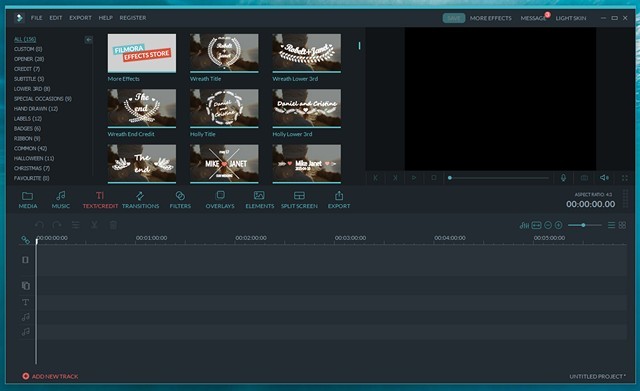Expand the Lower 3rd (8) category
Image resolution: width=640 pixels, height=391 pixels.
tap(32, 89)
